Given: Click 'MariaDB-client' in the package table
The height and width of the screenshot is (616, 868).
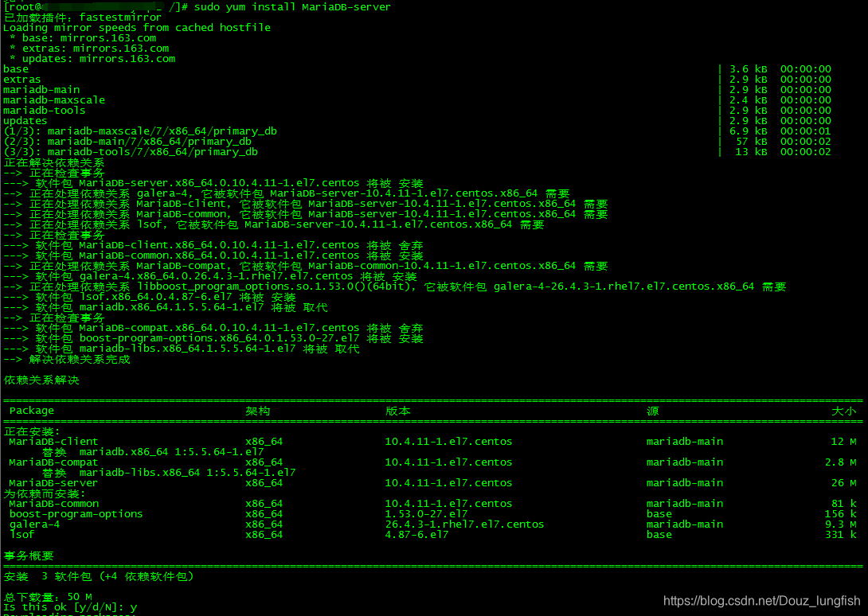Looking at the screenshot, I should [53, 442].
